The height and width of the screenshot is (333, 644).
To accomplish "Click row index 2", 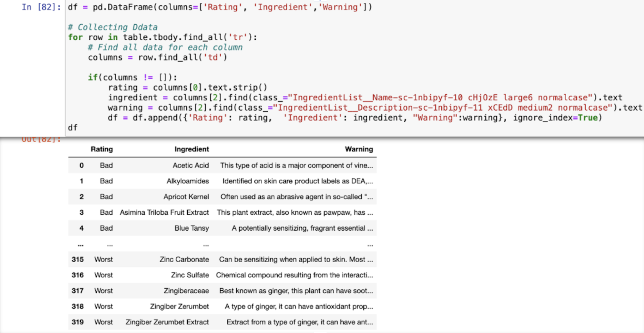I will click(x=81, y=197).
